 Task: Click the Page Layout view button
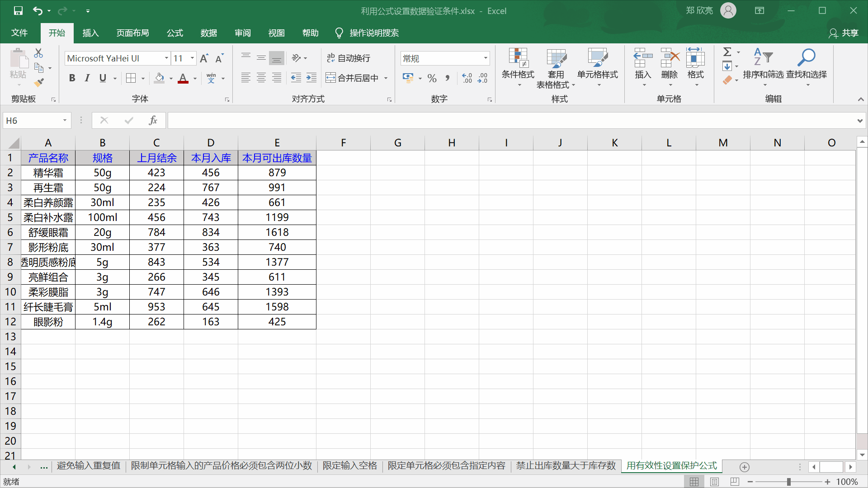tap(714, 482)
